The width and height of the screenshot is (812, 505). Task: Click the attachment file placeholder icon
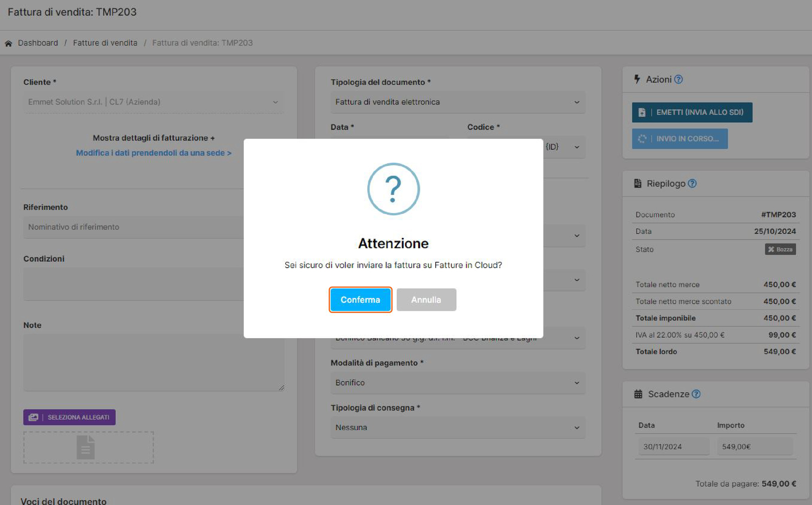pos(86,447)
